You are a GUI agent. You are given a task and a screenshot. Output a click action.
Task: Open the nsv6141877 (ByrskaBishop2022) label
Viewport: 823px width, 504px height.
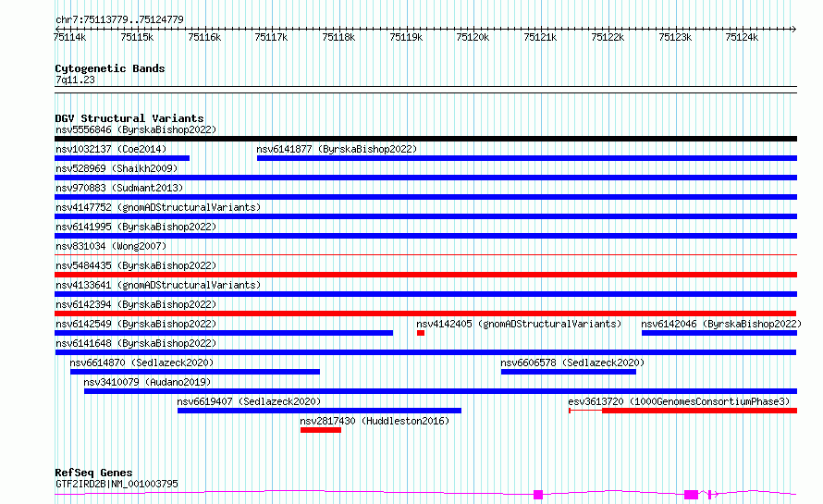[x=337, y=149]
